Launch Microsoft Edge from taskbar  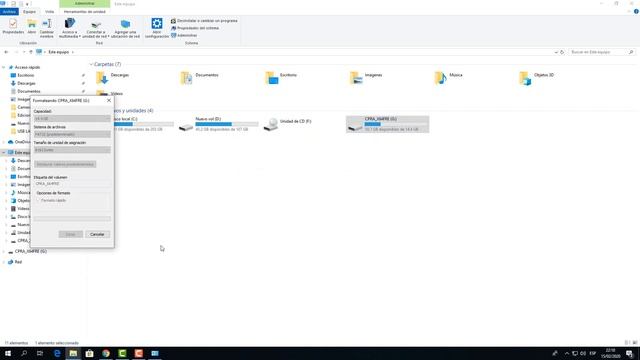[x=57, y=353]
